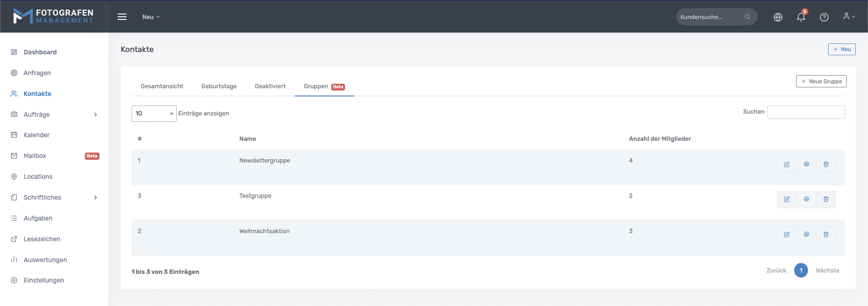This screenshot has width=868, height=306.
Task: Click the hamburger menu icon
Action: coord(122,17)
